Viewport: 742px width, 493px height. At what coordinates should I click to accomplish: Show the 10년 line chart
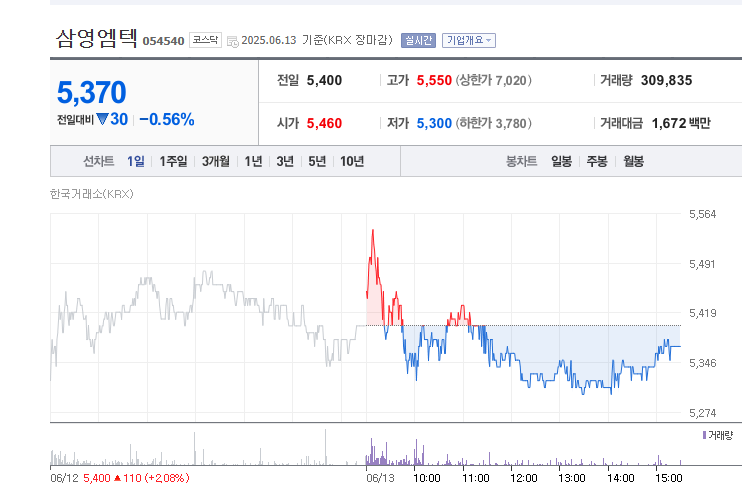352,161
